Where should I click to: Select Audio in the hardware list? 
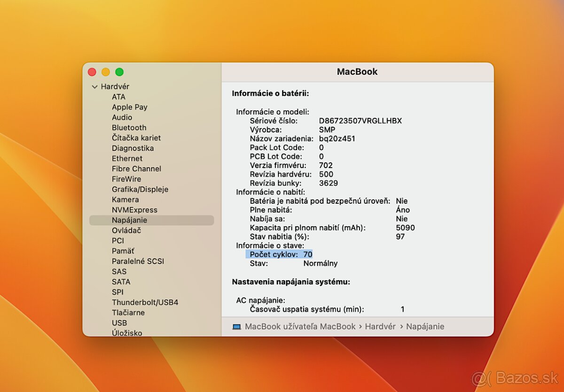tap(122, 117)
